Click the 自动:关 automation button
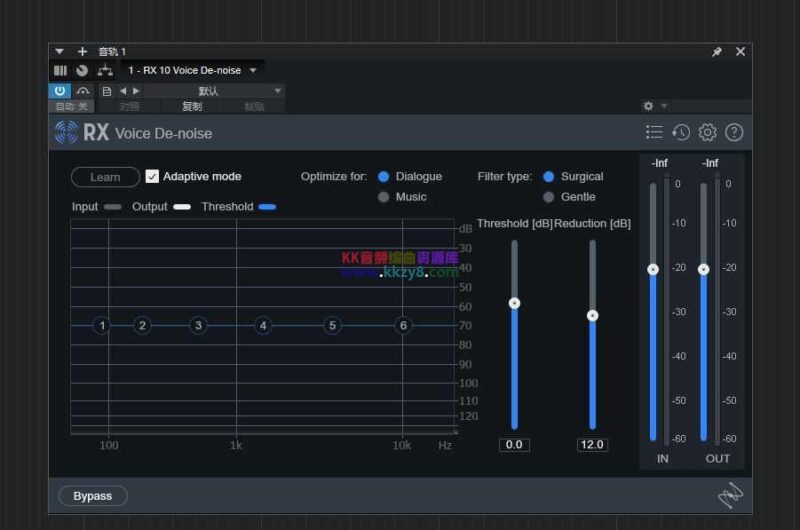This screenshot has height=530, width=800. click(x=71, y=106)
